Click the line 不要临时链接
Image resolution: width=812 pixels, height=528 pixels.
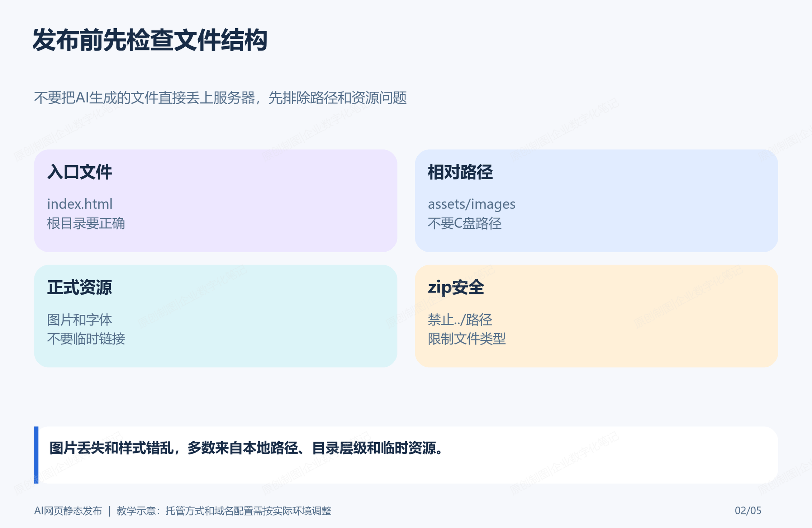[x=86, y=339]
